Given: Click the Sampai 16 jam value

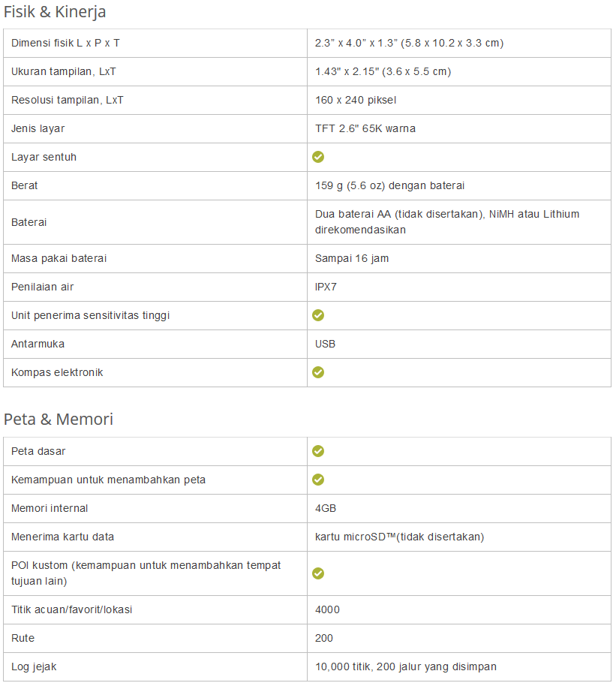Looking at the screenshot, I should 352,258.
